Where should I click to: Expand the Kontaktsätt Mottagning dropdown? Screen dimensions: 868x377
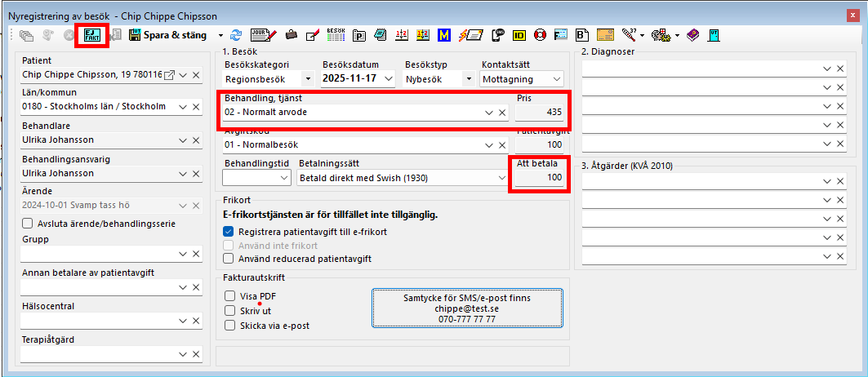(557, 79)
